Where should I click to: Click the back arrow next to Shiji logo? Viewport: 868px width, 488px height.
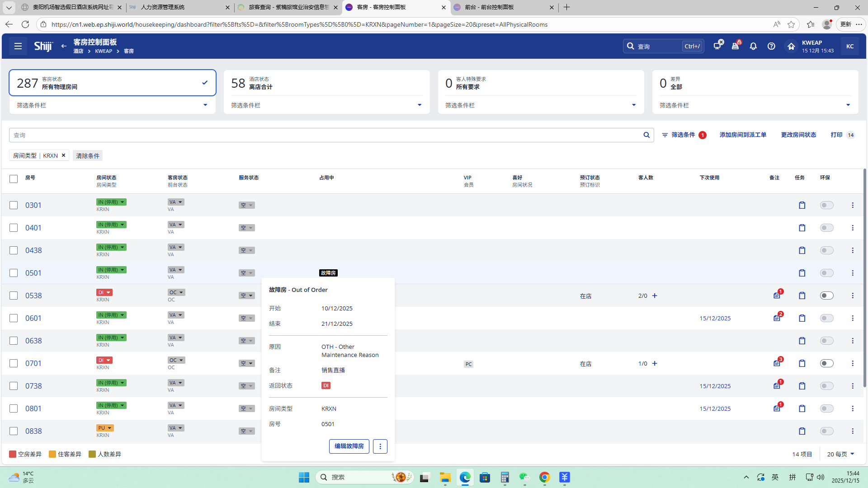click(x=64, y=46)
